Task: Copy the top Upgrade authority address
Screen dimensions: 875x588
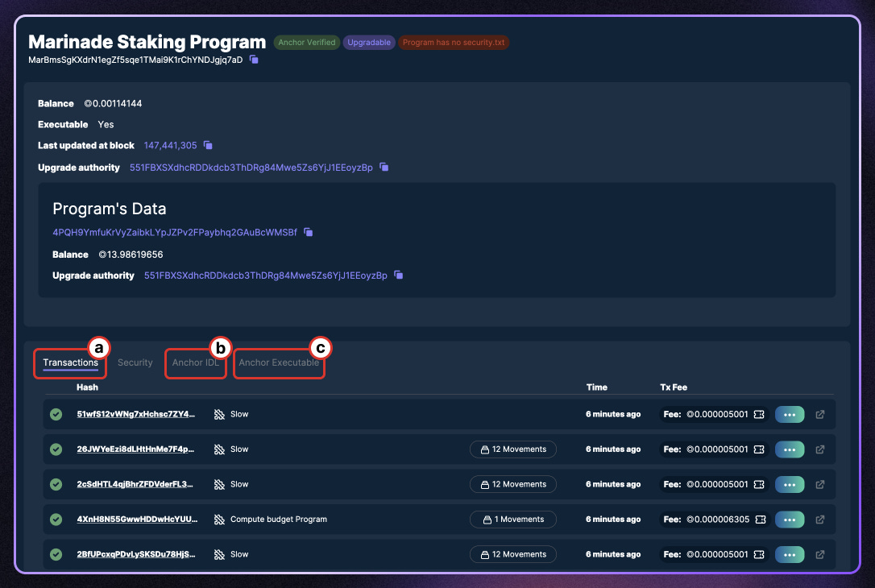Action: tap(384, 168)
